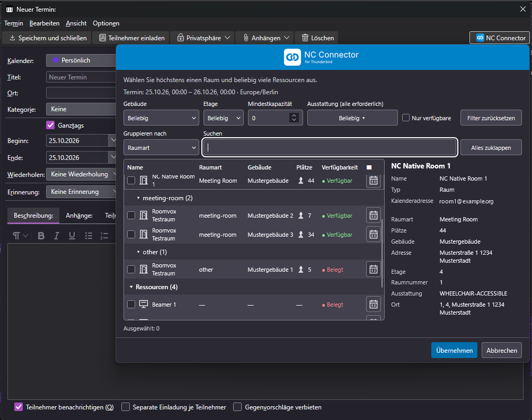Select the NC Native Room 1 checkbox
Image resolution: width=532 pixels, height=420 pixels.
coord(131,180)
